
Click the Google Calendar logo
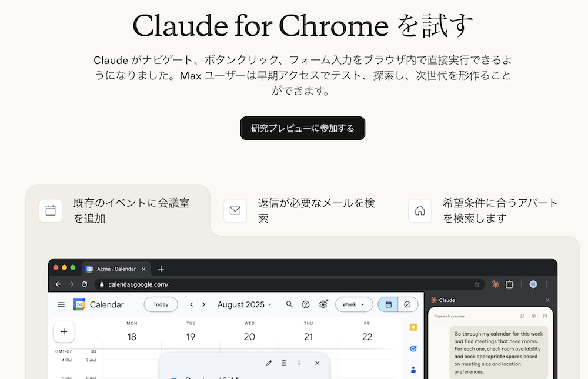pos(79,304)
